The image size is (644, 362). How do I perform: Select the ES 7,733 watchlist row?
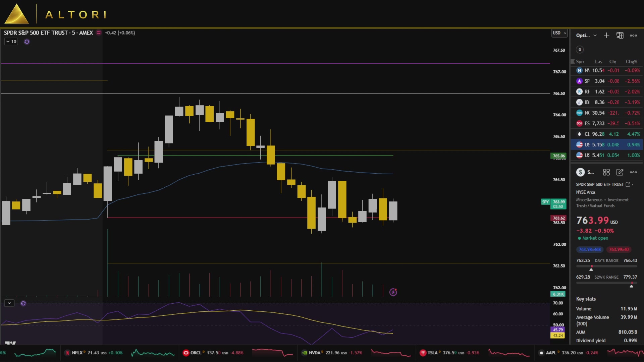pos(607,123)
